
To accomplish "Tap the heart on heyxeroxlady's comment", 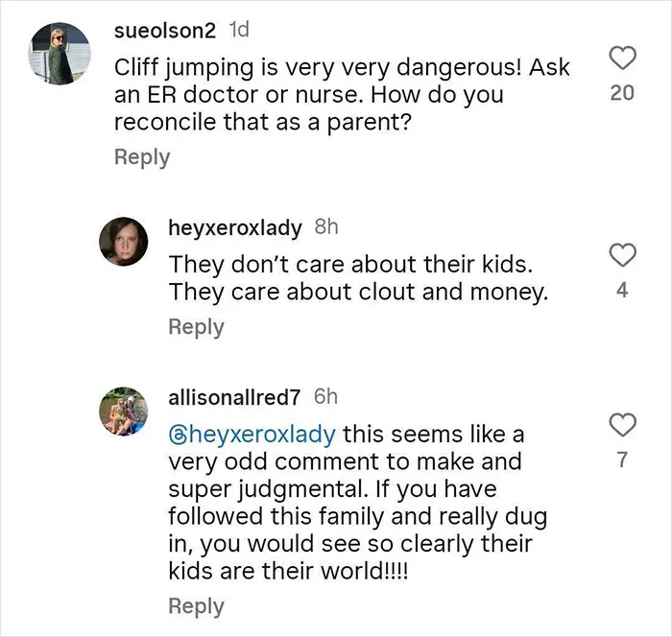I will click(x=622, y=255).
